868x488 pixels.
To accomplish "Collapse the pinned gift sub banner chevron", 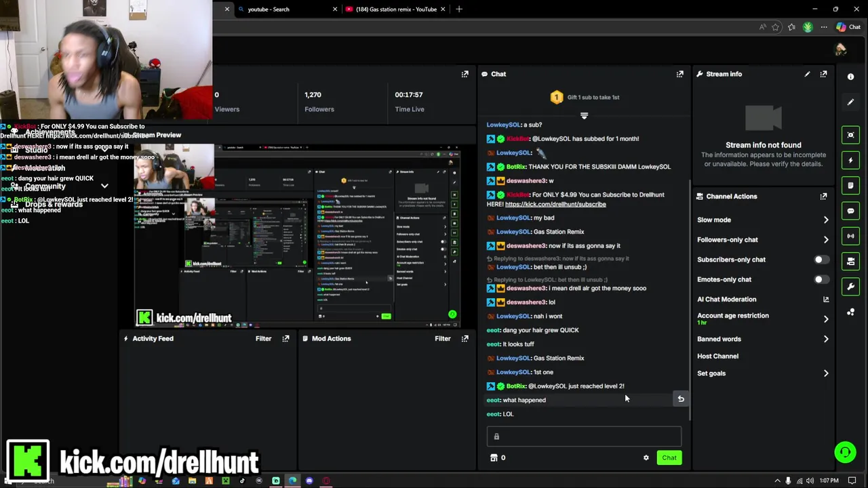I will coord(584,115).
